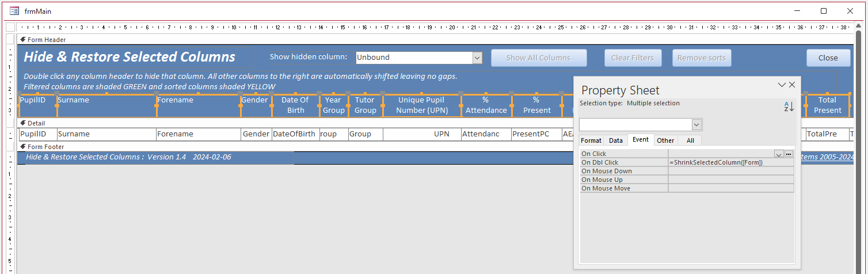Screen dimensions: 868x274
Task: Maximize the frmMain window
Action: click(824, 11)
